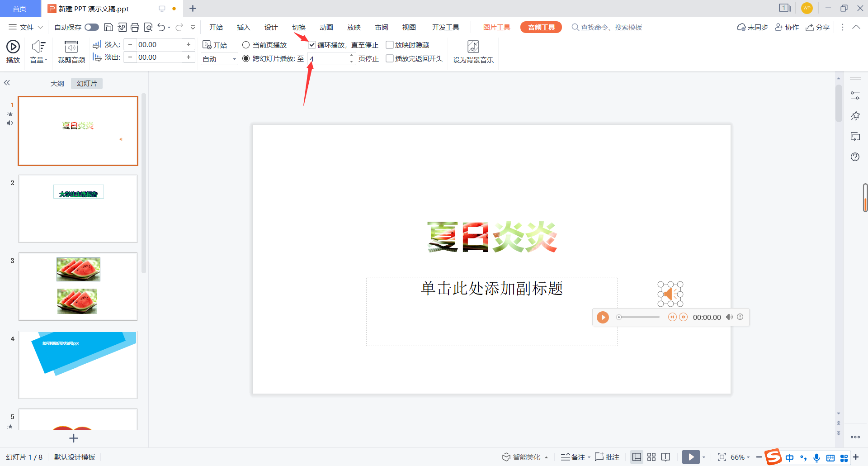Open the properties sliders icon in right sidebar

[855, 95]
